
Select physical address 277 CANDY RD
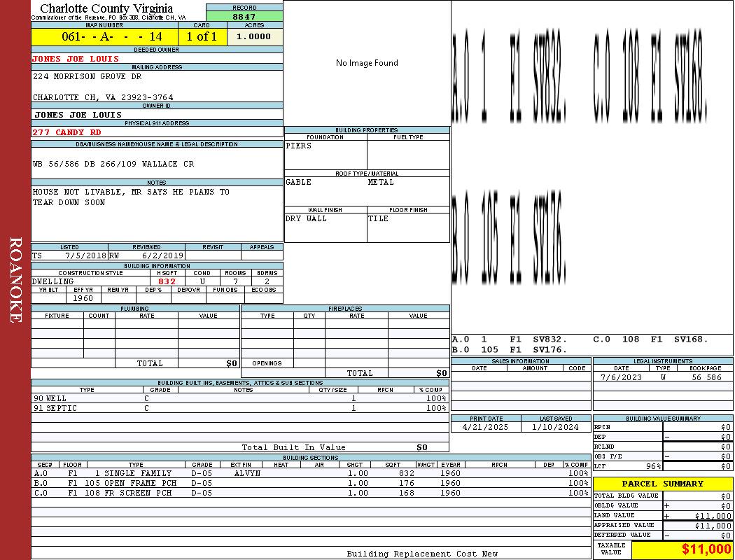click(x=66, y=132)
